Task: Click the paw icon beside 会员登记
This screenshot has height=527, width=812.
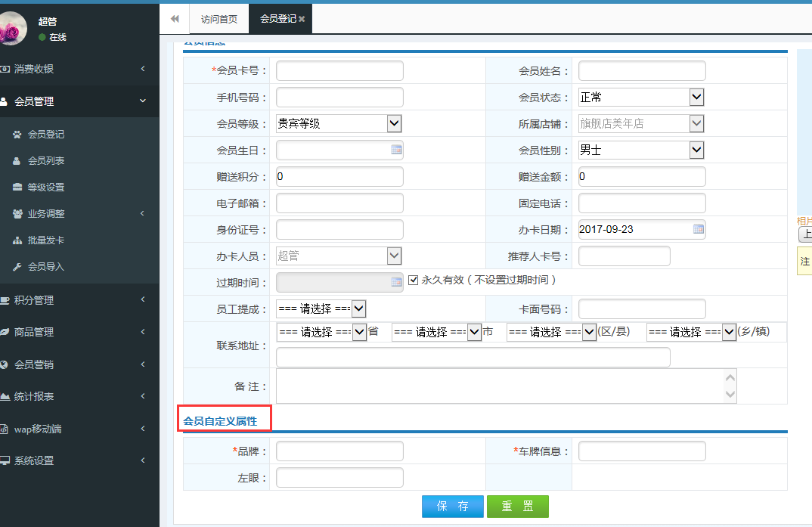Action: coord(17,135)
